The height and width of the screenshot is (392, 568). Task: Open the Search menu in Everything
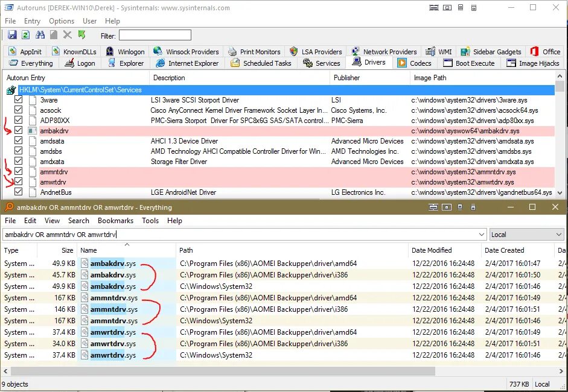[78, 221]
